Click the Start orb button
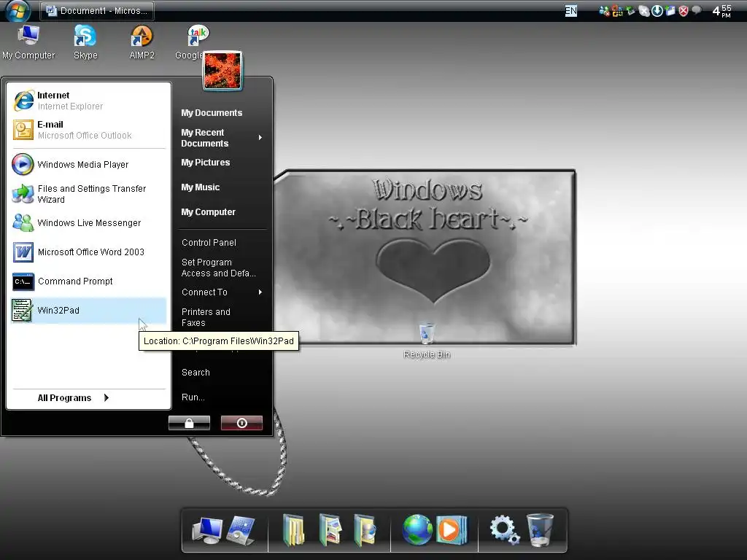The width and height of the screenshot is (747, 560). click(18, 10)
